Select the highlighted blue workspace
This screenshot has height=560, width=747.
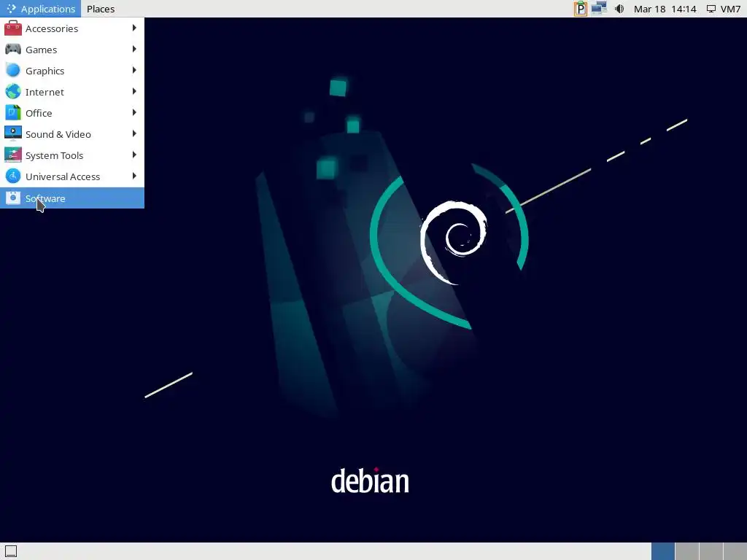click(663, 551)
